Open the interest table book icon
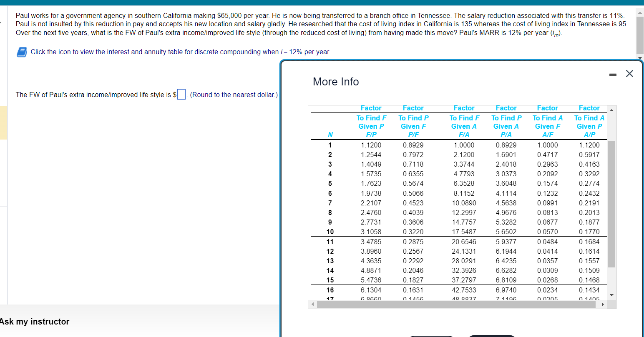This screenshot has height=337, width=644. (22, 52)
